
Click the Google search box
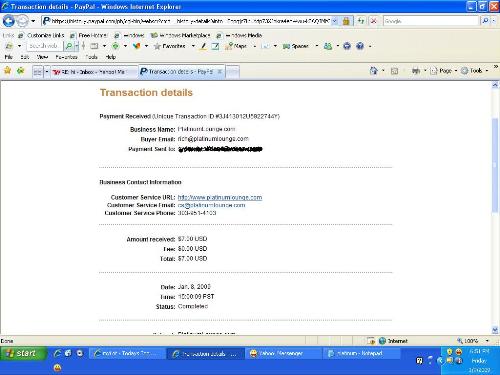(x=431, y=21)
